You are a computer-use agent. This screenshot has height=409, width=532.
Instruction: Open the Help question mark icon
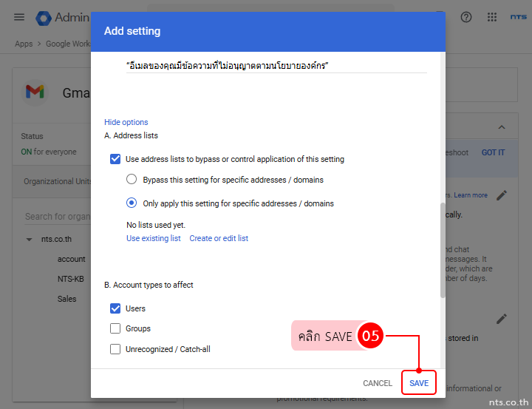tap(466, 17)
